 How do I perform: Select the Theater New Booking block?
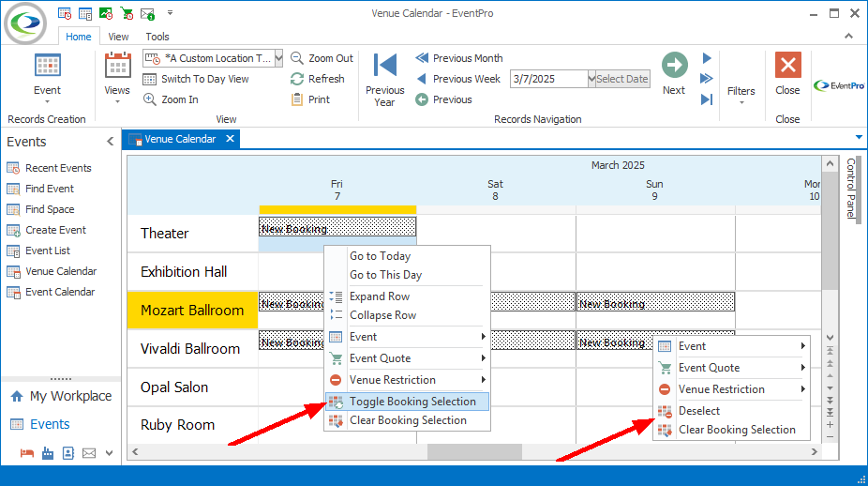(337, 227)
